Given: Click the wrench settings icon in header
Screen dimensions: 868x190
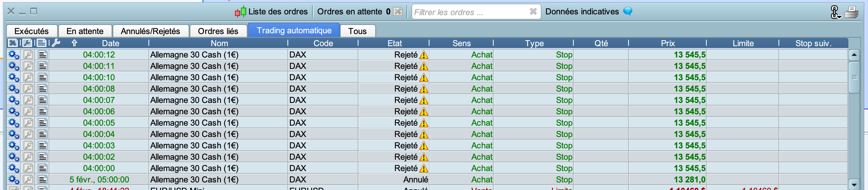Looking at the screenshot, I should pos(56,43).
